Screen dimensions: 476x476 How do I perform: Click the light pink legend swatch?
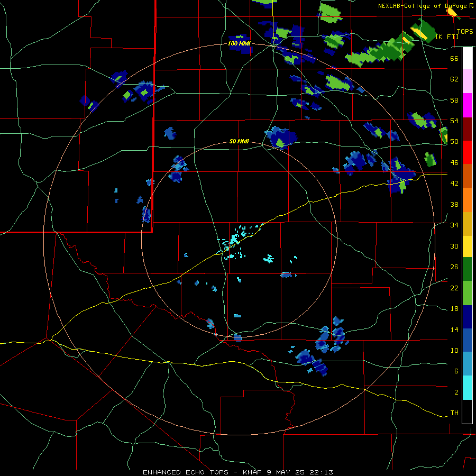click(467, 81)
